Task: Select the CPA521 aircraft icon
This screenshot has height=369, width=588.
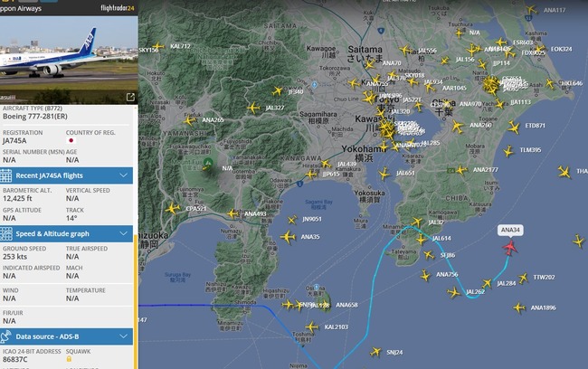Action: point(172,209)
